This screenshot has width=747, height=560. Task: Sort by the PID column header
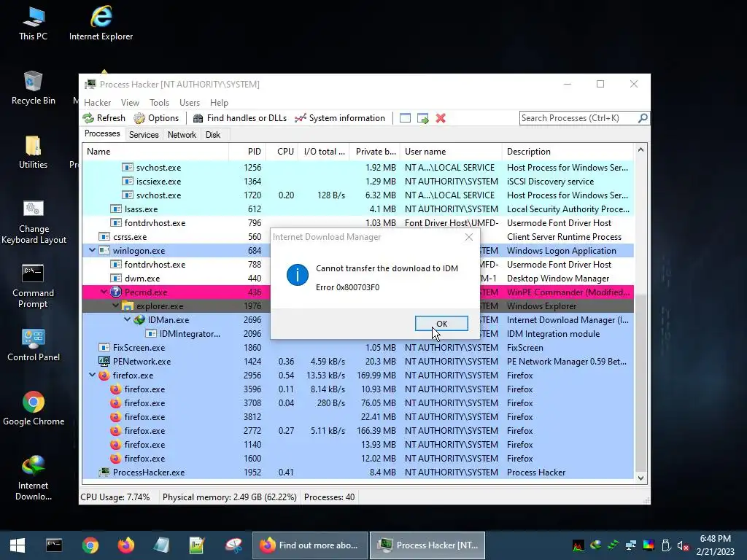pos(247,152)
